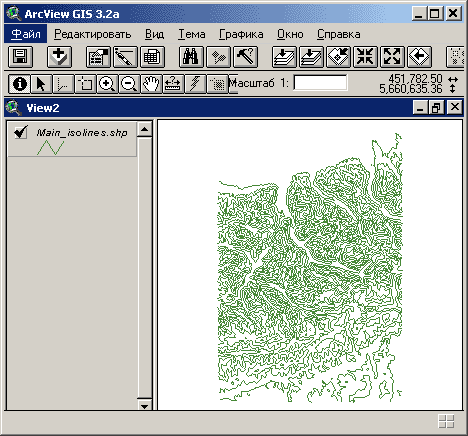Screen dimensions: 468x436
Task: Click the legend scroll up arrow
Action: (x=145, y=129)
